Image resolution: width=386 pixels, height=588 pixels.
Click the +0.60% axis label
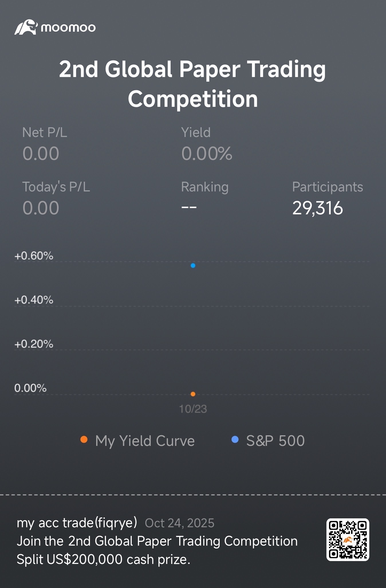[34, 256]
